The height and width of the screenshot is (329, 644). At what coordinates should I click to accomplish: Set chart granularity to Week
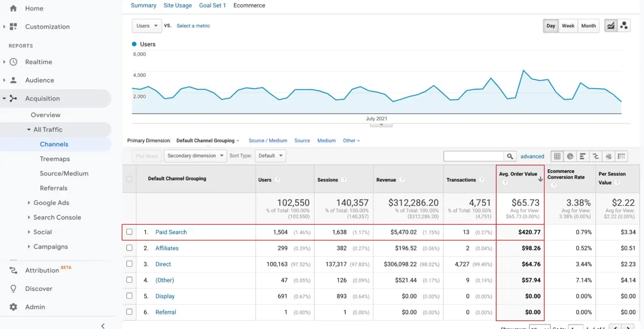(x=568, y=26)
